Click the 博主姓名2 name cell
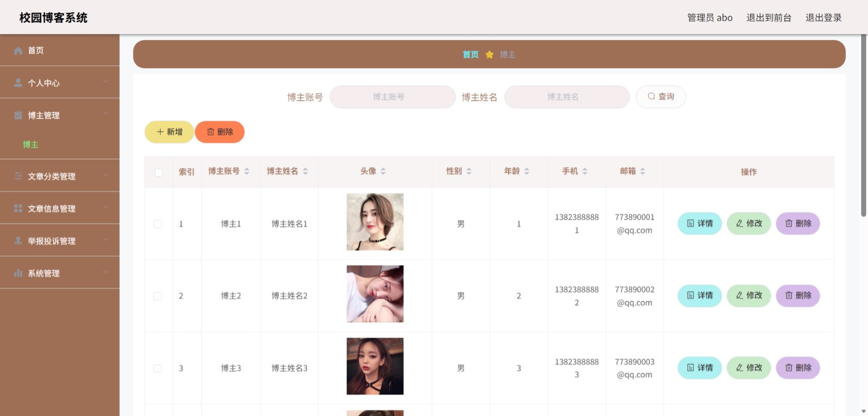868x416 pixels. click(289, 296)
